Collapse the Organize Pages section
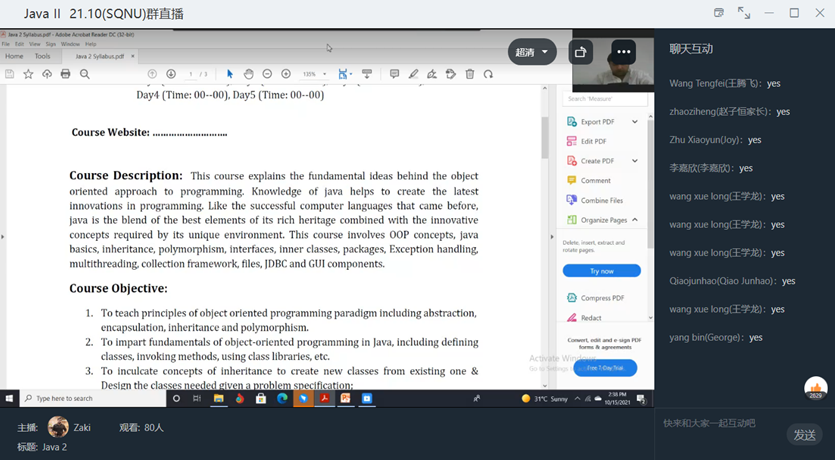The height and width of the screenshot is (460, 835). click(x=634, y=220)
